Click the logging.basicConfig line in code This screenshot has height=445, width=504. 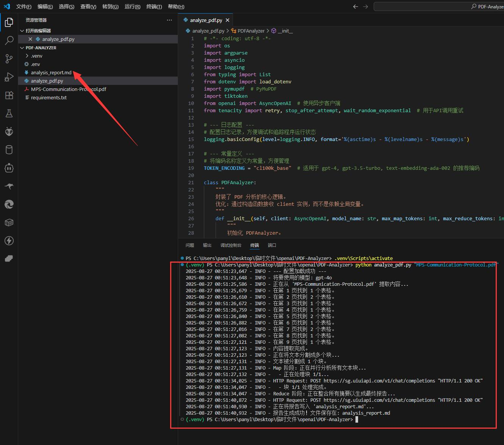337,139
